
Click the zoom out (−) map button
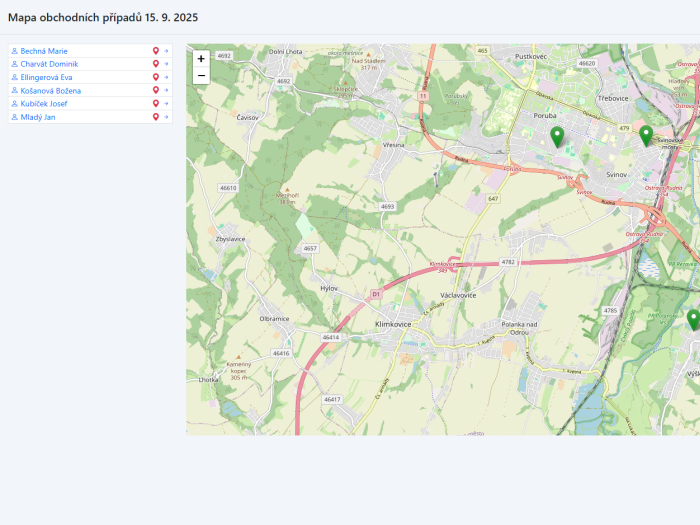click(x=201, y=75)
